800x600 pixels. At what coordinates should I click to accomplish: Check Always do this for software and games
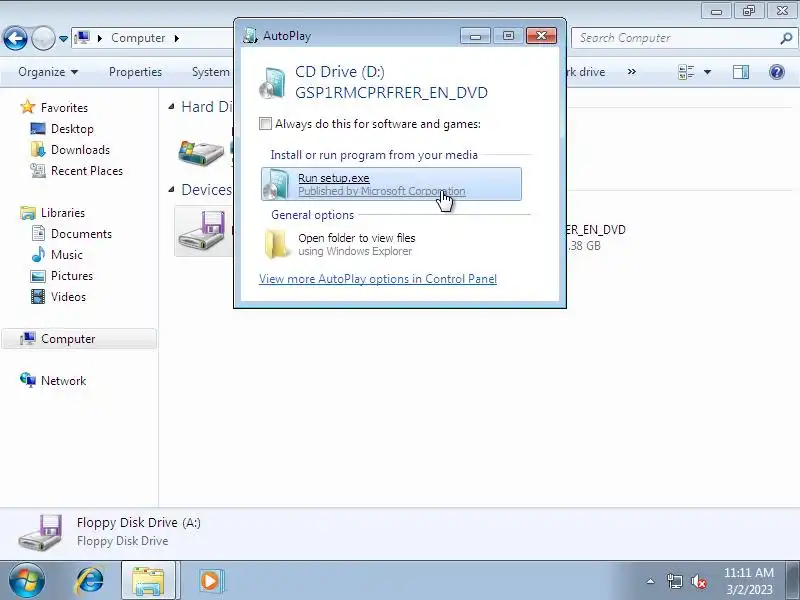coord(265,123)
